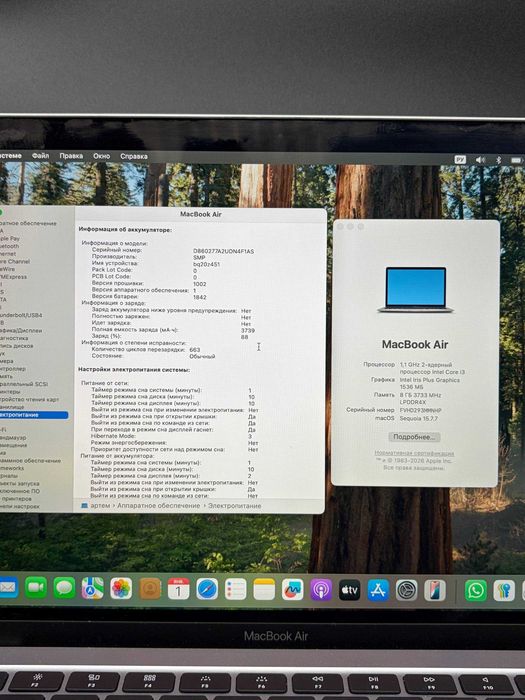Viewport: 525px width, 700px height.
Task: Launch Freeform from the dock
Action: click(x=293, y=590)
